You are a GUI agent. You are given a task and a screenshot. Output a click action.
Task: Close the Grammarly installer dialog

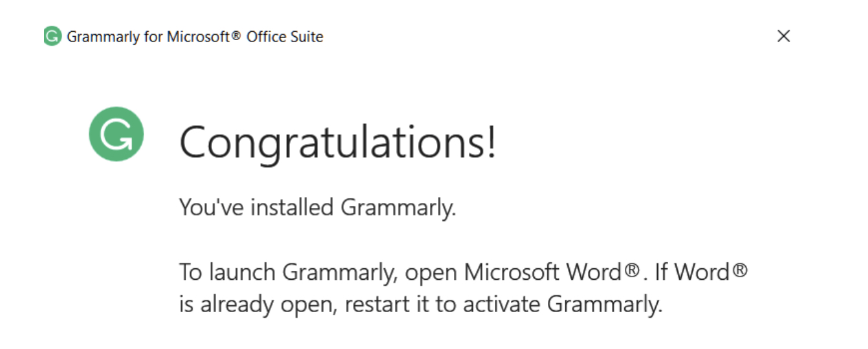[x=783, y=36]
